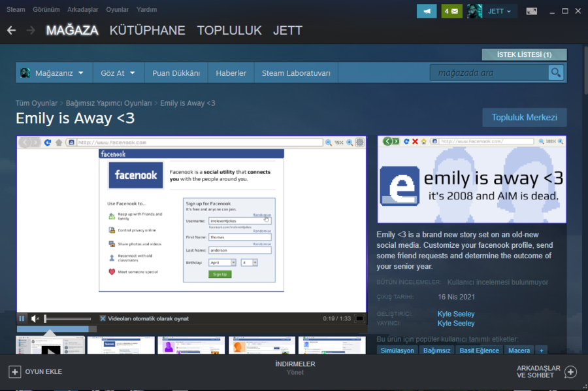Select the first video thumbnail
588x391 pixels.
pyautogui.click(x=50, y=345)
